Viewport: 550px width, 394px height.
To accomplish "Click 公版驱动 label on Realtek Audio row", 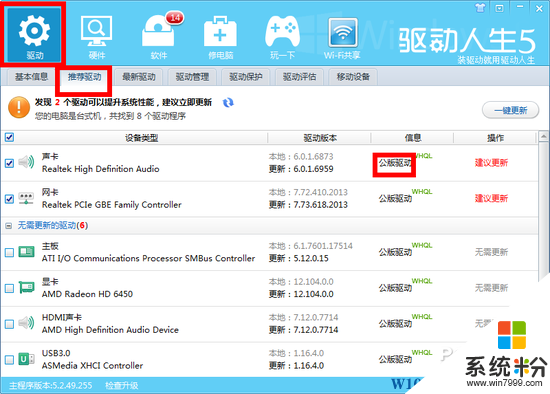I will [395, 163].
